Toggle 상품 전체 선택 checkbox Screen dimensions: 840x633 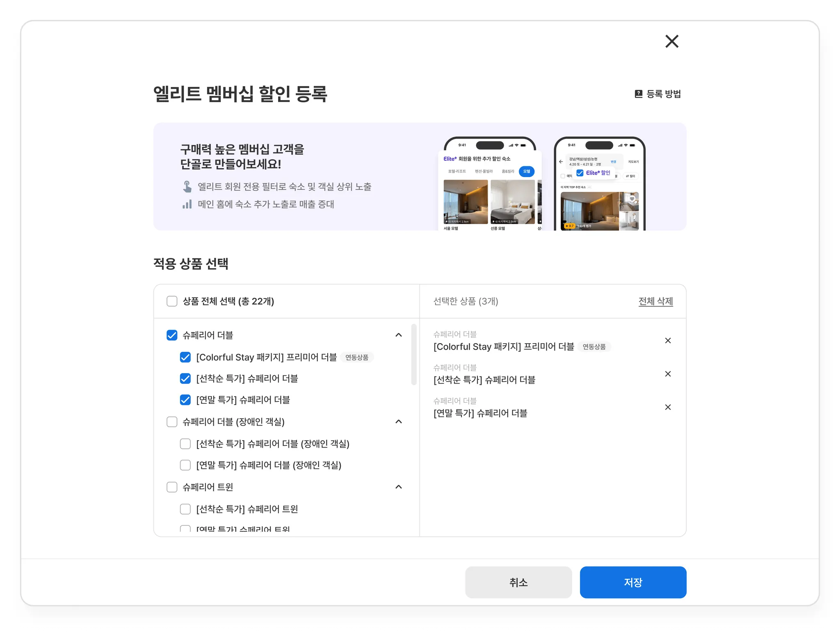172,301
